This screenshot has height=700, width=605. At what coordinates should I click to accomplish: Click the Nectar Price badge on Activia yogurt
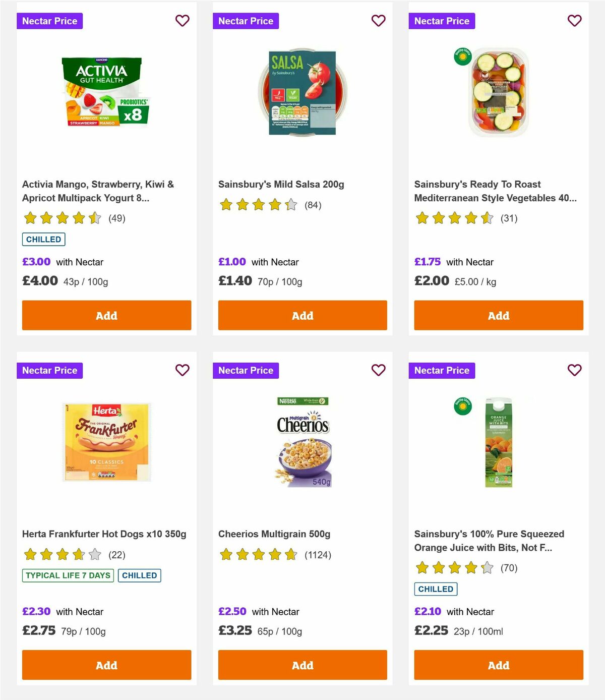coord(49,21)
